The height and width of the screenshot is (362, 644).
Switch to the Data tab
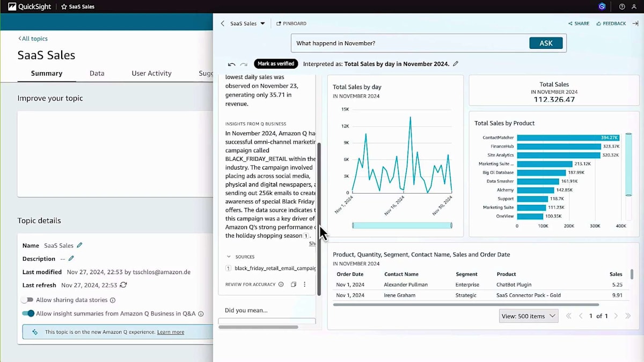click(x=97, y=73)
